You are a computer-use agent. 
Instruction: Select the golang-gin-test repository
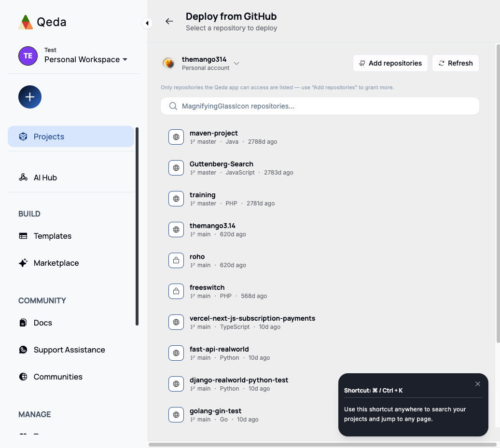click(320, 415)
